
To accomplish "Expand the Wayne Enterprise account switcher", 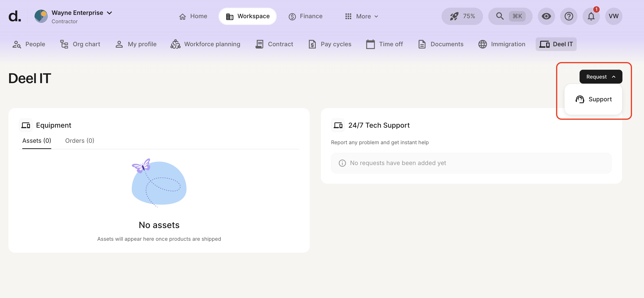I will (109, 13).
